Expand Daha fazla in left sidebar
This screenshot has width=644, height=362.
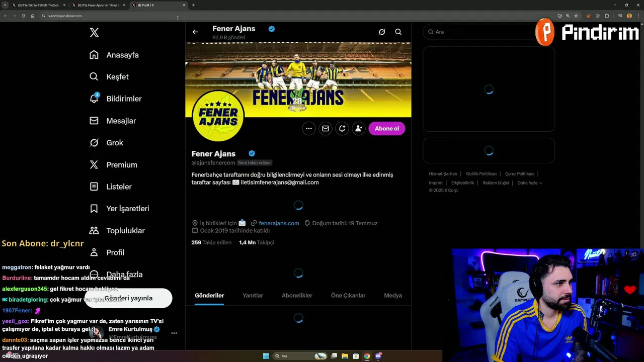(x=116, y=275)
